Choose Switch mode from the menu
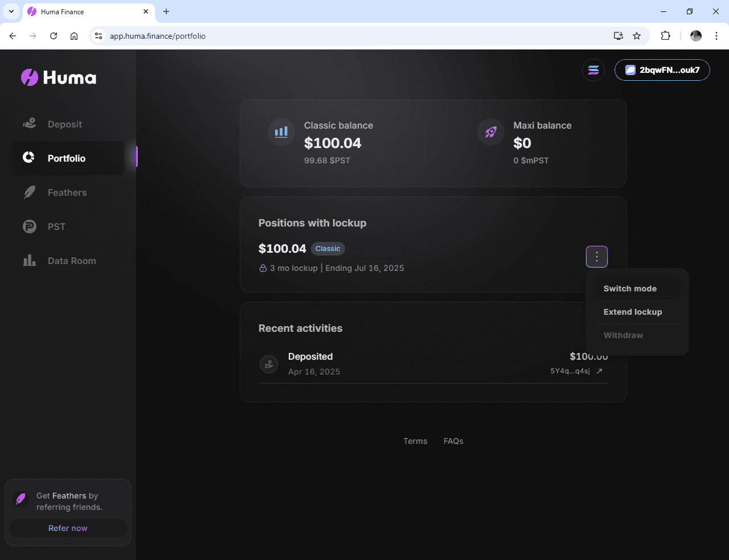 [637, 289]
